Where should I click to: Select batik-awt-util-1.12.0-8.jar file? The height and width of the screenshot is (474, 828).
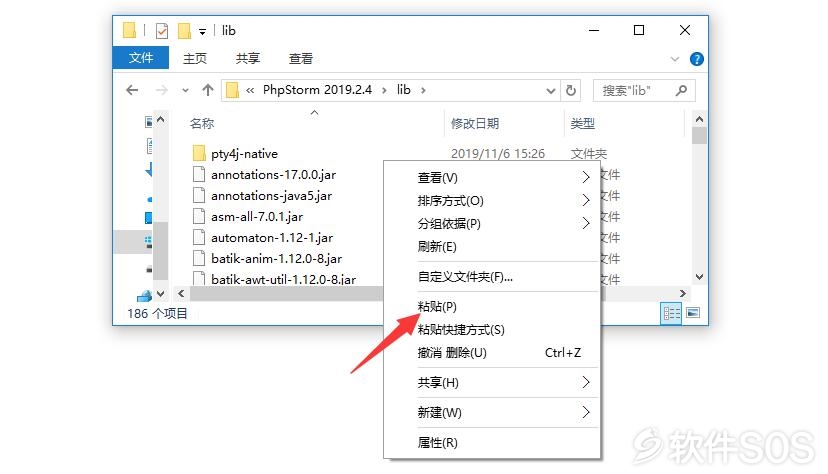(284, 279)
